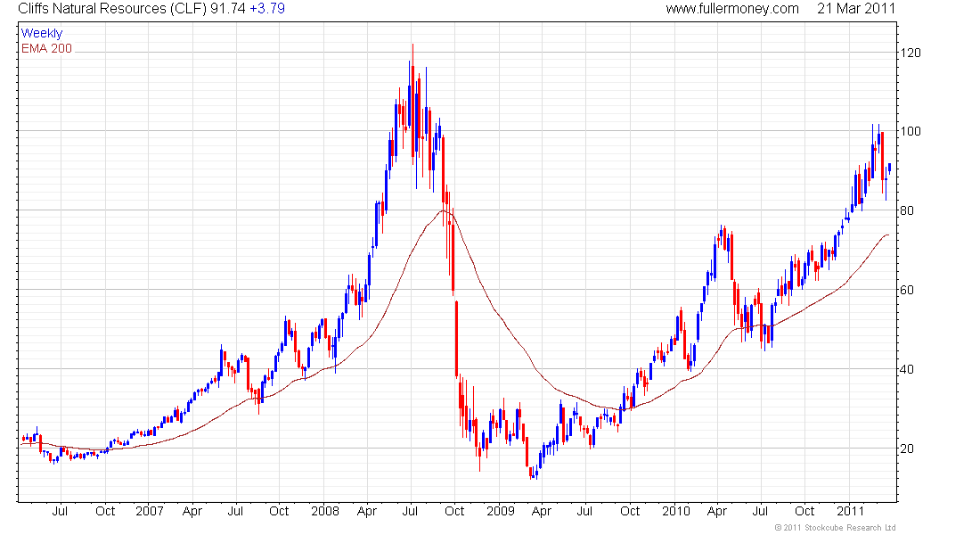Viewport: 980px width, 535px height.
Task: Click the 2007 year label on time axis
Action: (150, 511)
